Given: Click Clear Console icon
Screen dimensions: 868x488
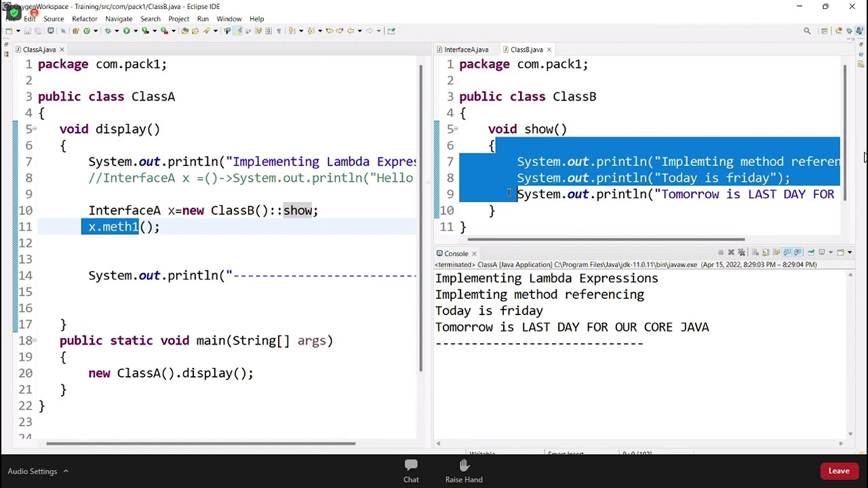Looking at the screenshot, I should (755, 252).
